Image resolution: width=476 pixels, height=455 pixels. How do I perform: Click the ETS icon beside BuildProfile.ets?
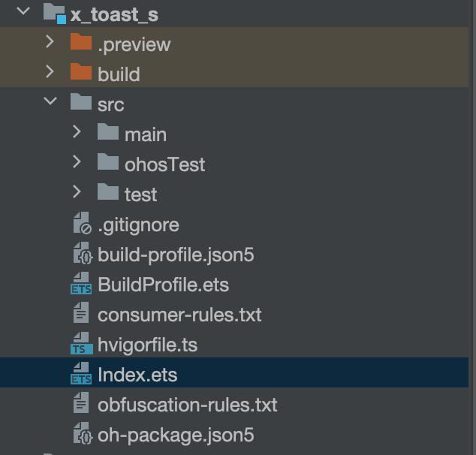point(80,285)
